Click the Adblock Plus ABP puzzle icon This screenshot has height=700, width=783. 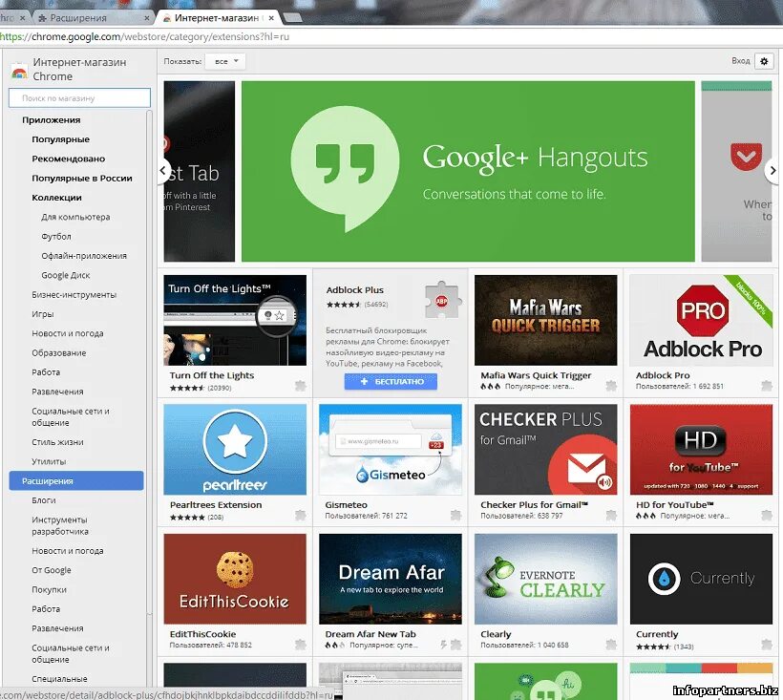[442, 300]
